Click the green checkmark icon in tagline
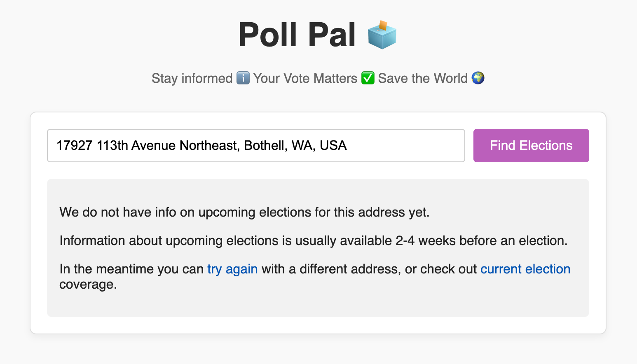 tap(368, 78)
